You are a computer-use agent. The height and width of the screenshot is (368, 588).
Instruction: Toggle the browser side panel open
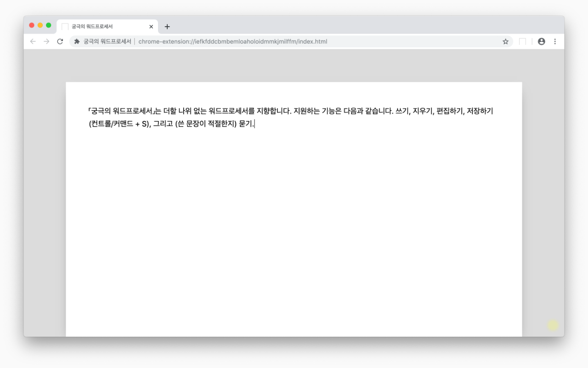(x=522, y=41)
